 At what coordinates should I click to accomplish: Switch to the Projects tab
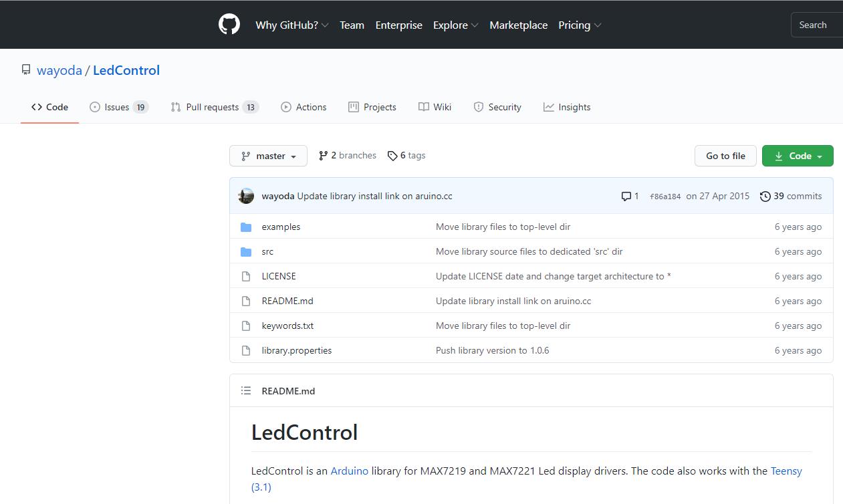(x=372, y=107)
